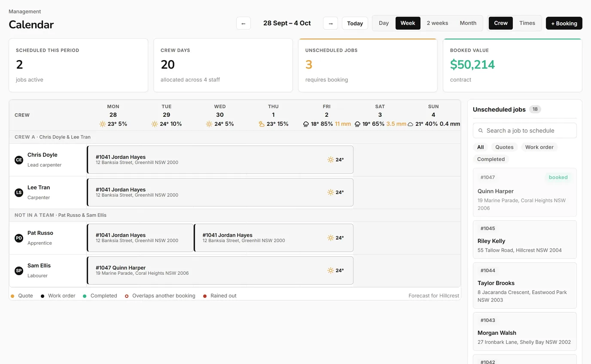Advance to the next week with the right arrow
Image resolution: width=591 pixels, height=364 pixels.
(330, 23)
